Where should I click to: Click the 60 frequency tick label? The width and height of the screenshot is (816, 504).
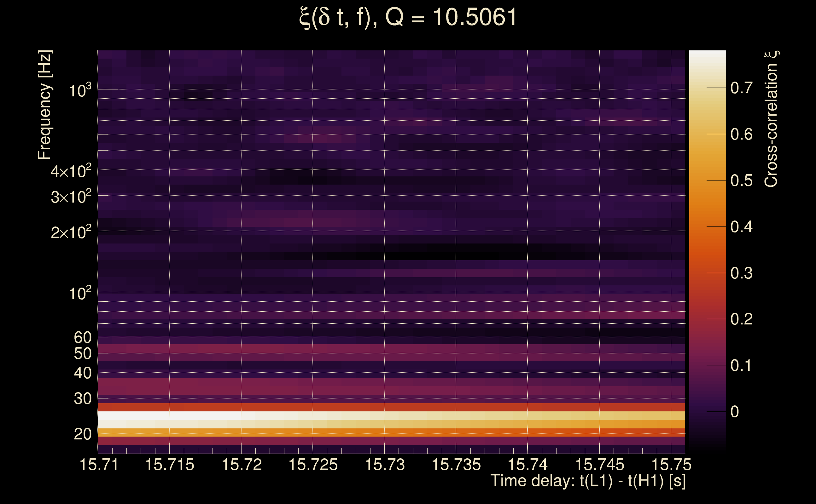pyautogui.click(x=83, y=337)
